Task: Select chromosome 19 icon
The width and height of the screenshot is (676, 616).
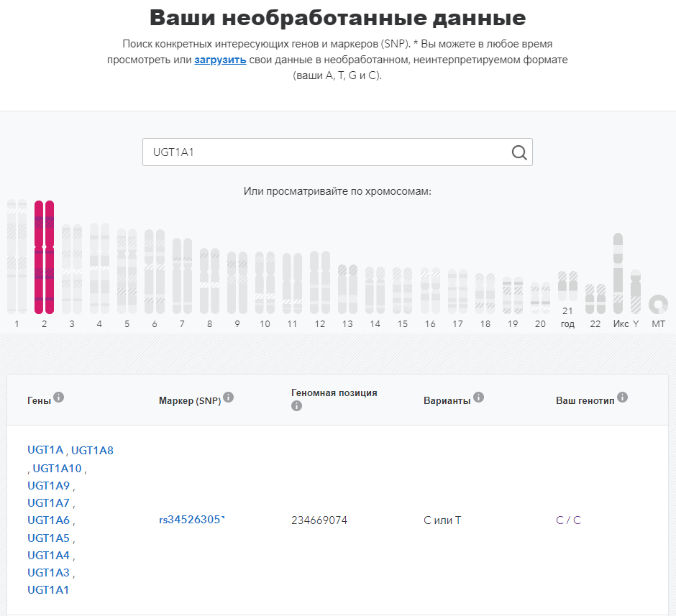Action: [513, 295]
